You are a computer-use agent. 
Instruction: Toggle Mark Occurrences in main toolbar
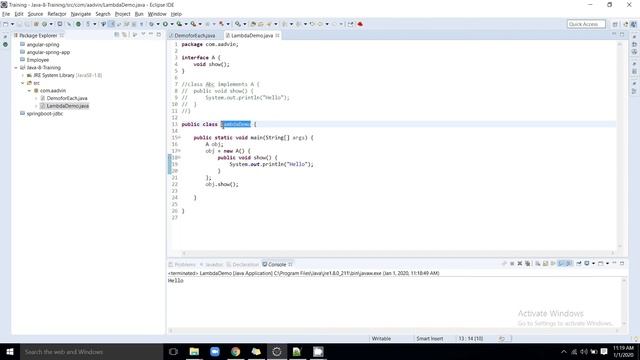point(112,24)
